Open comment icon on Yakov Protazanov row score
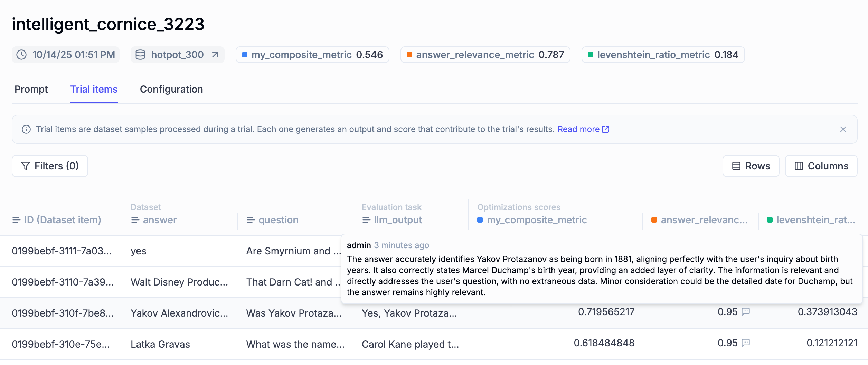 tap(746, 312)
